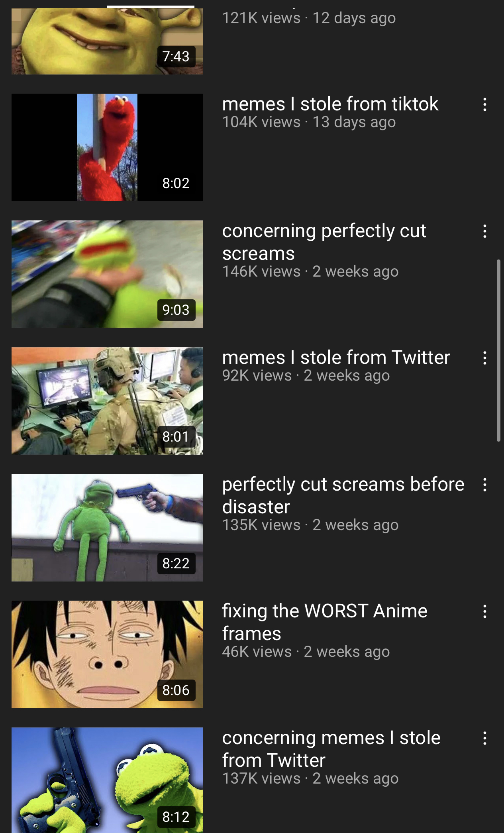This screenshot has width=504, height=833.
Task: Open three-dot menu for 'fixing the WORST Anime frames'
Action: tap(484, 611)
